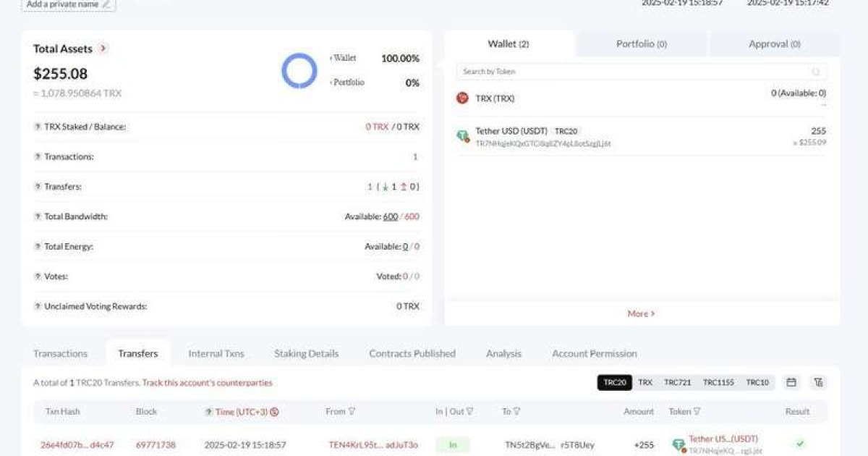This screenshot has height=456, width=868.
Task: Click the help icon next to TRX Staked / Balance
Action: (38, 127)
